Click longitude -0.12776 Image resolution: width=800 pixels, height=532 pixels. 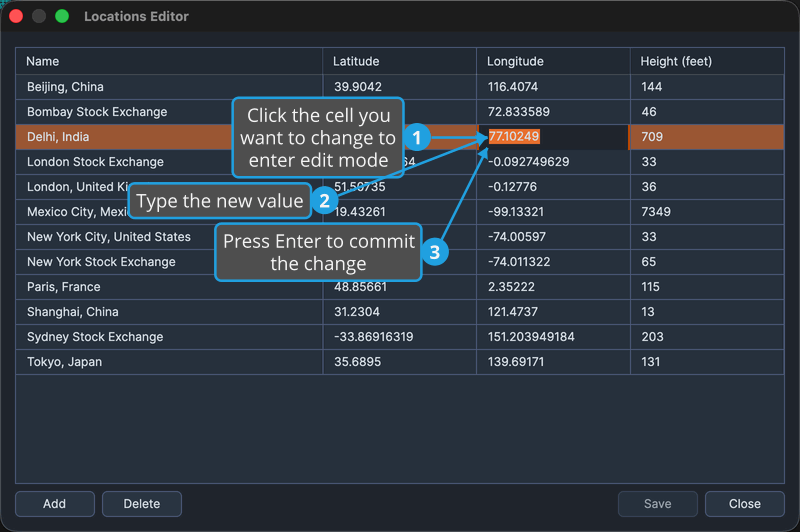tap(553, 187)
